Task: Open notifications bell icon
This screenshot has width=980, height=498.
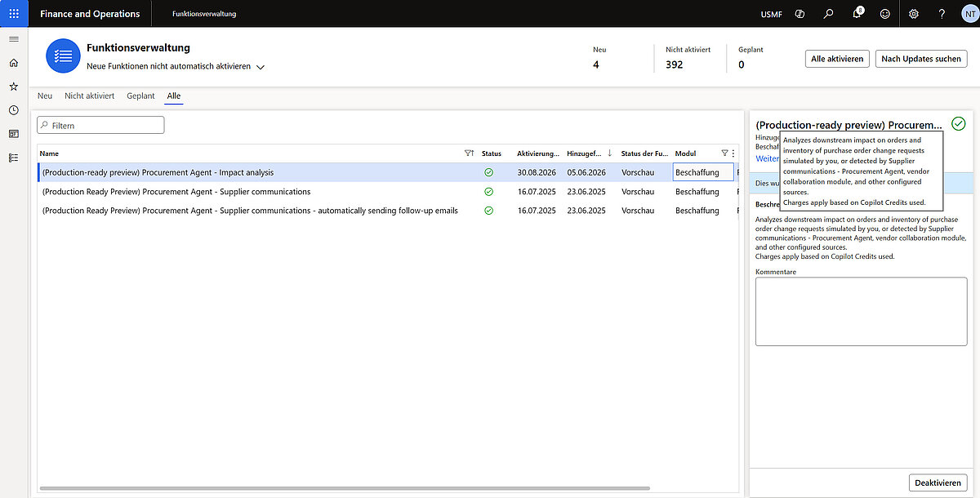Action: coord(857,14)
